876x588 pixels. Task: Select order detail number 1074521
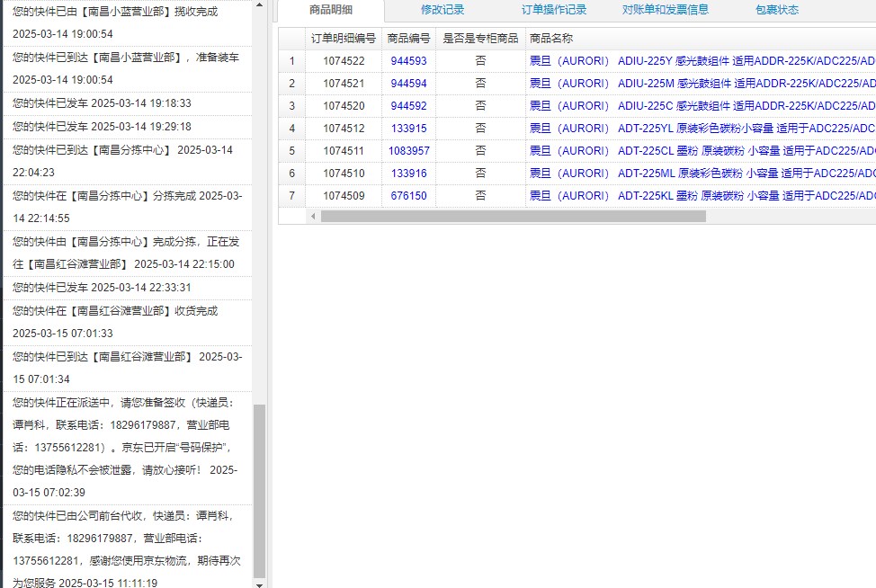point(344,84)
